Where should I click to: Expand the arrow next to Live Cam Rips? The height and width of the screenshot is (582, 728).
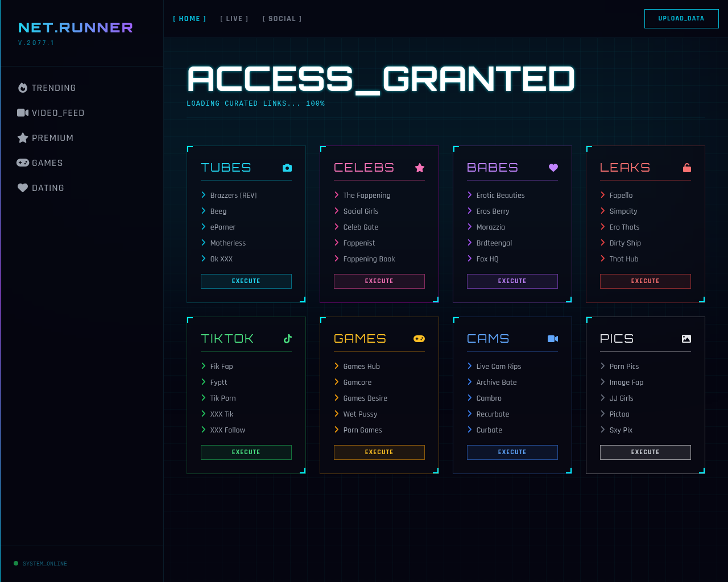(470, 366)
